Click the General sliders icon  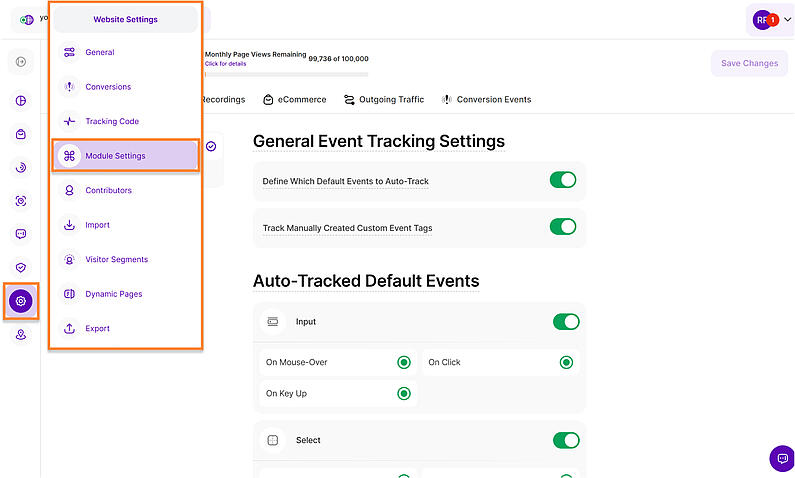tap(69, 52)
